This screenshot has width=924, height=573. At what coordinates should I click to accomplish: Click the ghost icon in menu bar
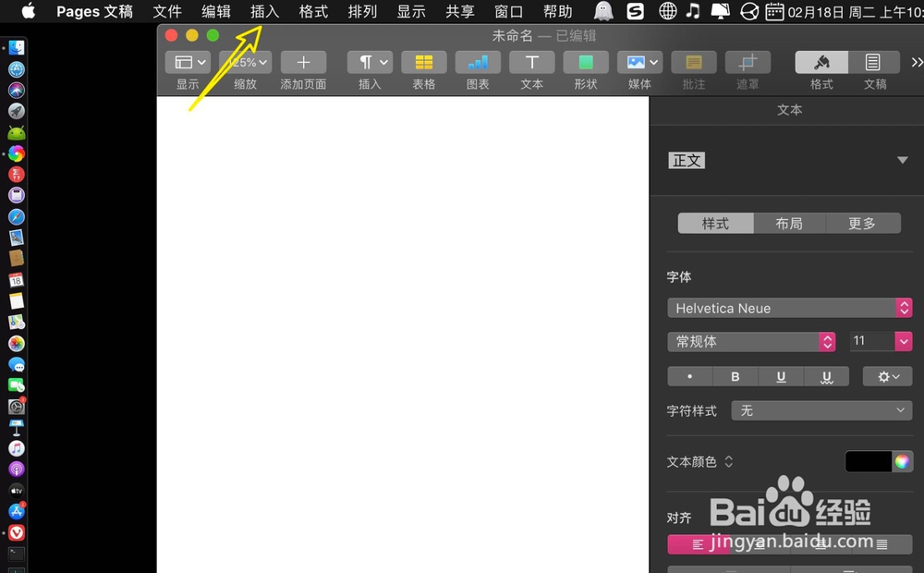coord(603,11)
